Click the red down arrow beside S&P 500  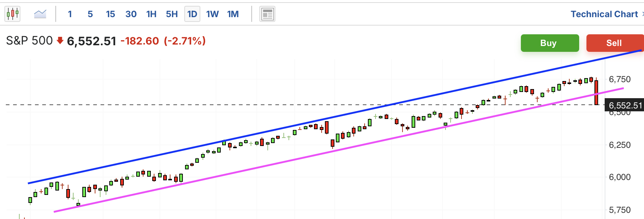point(60,41)
